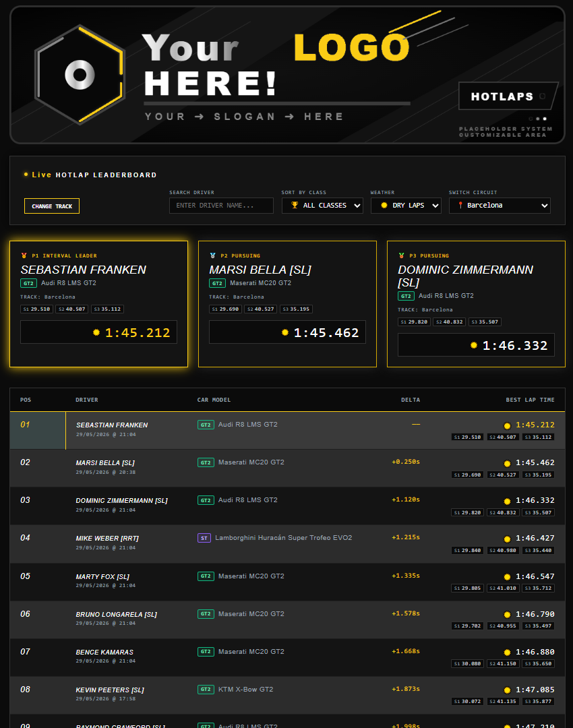Click the P2 medal icon on Marsi Bella card
The width and height of the screenshot is (573, 728).
[x=212, y=256]
